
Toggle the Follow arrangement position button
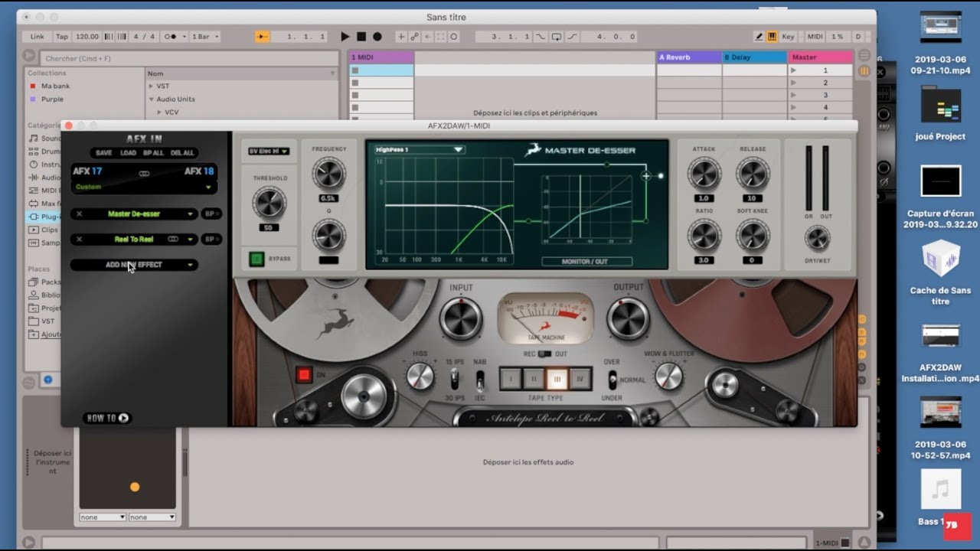pos(262,37)
